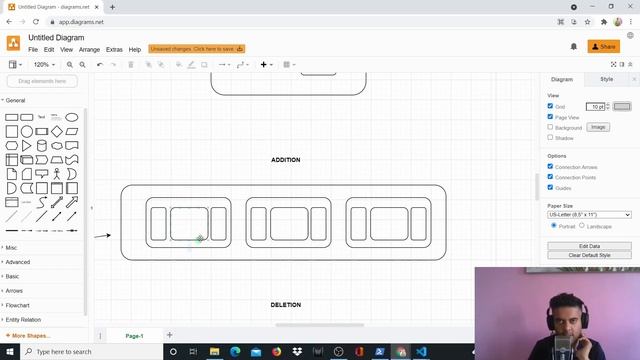Screen dimensions: 640x360
Task: Select the bidirectional arrow shape
Action: pos(57,202)
